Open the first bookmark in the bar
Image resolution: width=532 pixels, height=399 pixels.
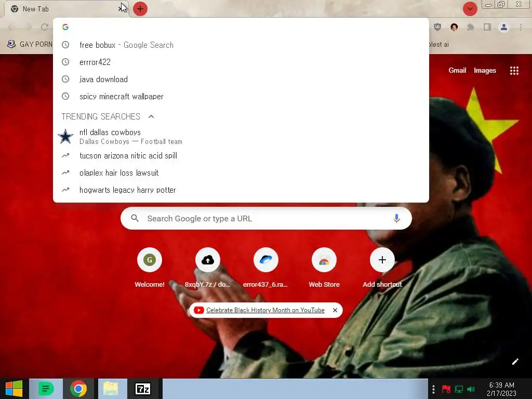pyautogui.click(x=30, y=44)
